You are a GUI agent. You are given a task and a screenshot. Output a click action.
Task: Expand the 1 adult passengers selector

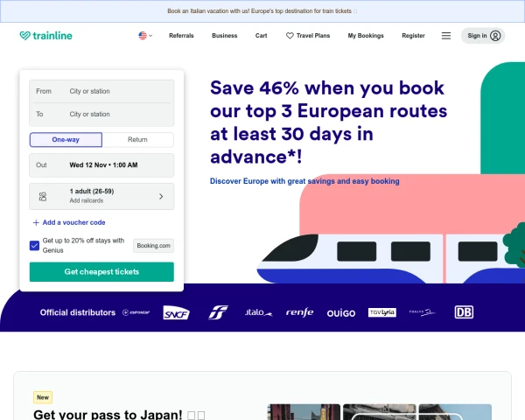[x=101, y=196]
